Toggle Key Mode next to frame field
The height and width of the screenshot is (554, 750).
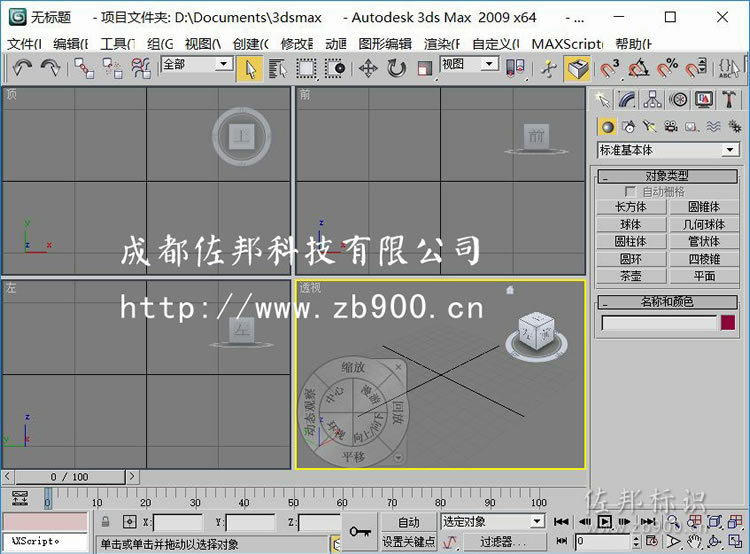coord(562,541)
